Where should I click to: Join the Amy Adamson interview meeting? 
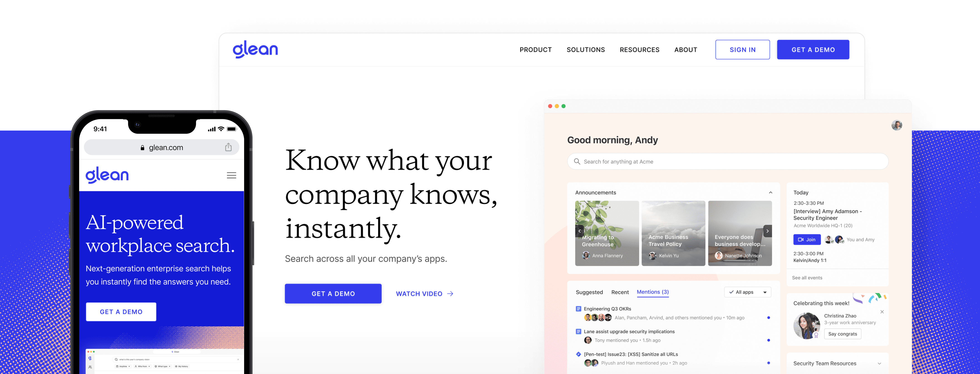pos(806,239)
